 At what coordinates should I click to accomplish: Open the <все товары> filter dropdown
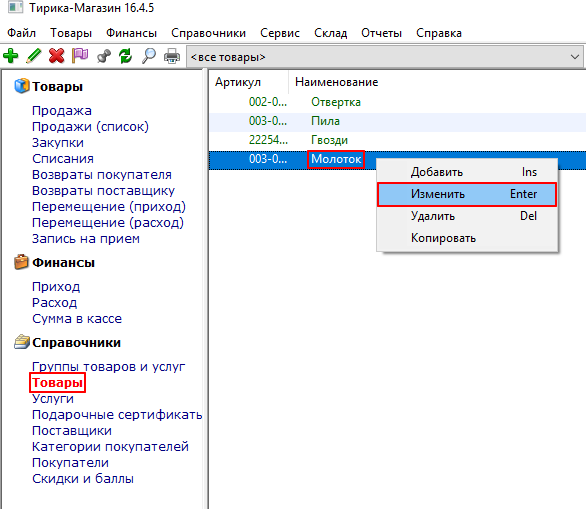[x=385, y=57]
